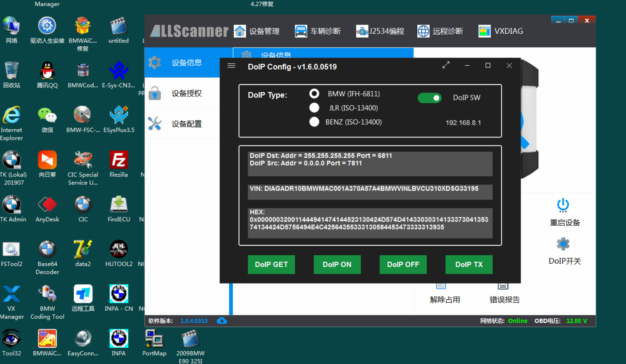Select BMW (IFH-6811) DoIP type
This screenshot has width=626, height=364.
coord(314,94)
